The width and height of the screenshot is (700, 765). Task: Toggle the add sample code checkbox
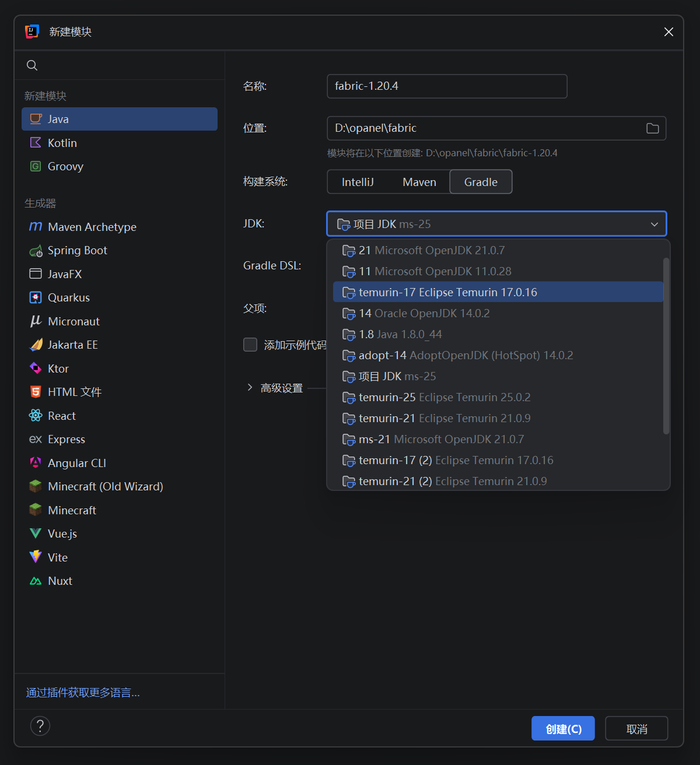point(250,345)
